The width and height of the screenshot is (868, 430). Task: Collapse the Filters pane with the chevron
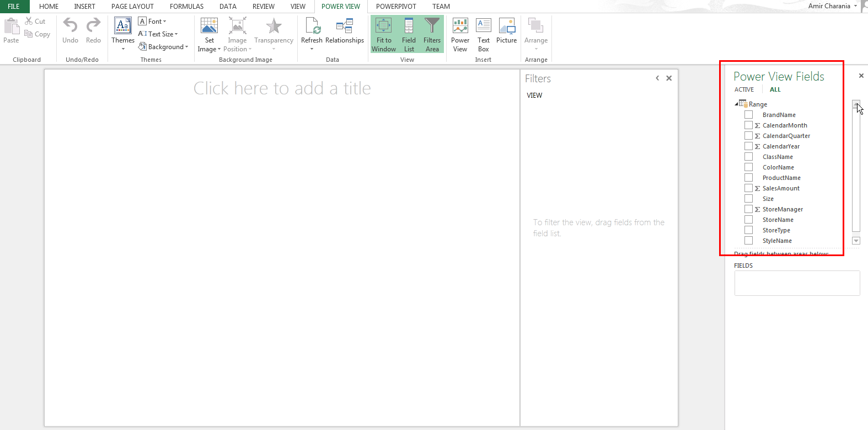click(657, 78)
